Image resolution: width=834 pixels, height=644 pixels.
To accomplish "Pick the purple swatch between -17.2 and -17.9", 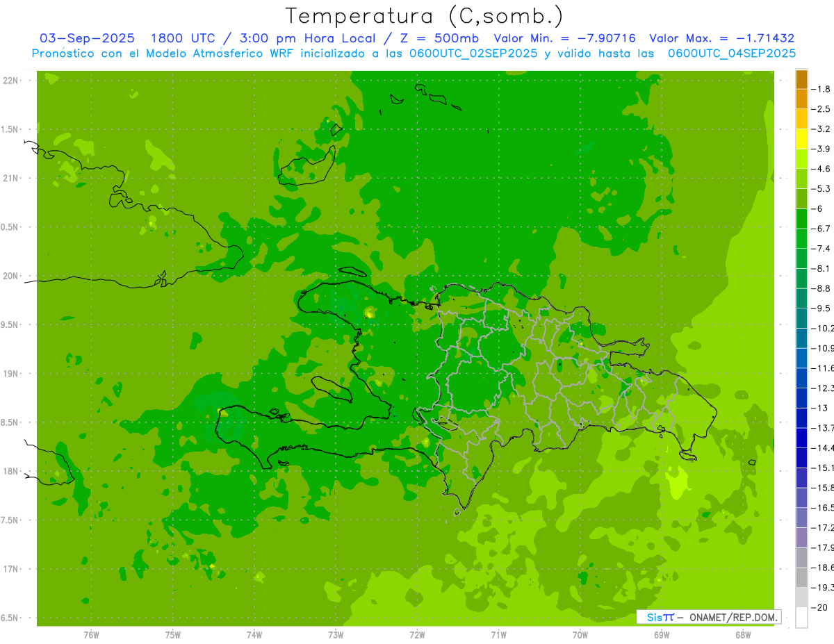I will click(x=802, y=538).
